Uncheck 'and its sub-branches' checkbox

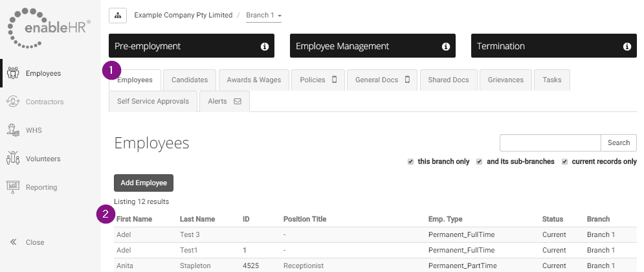480,161
